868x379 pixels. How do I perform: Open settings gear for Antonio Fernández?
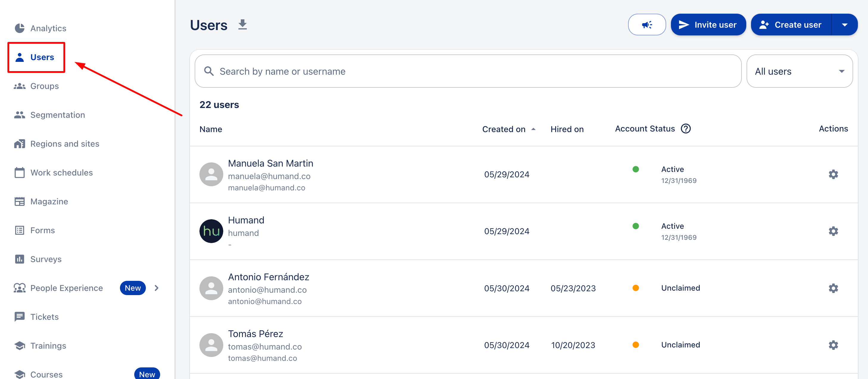[x=833, y=288]
